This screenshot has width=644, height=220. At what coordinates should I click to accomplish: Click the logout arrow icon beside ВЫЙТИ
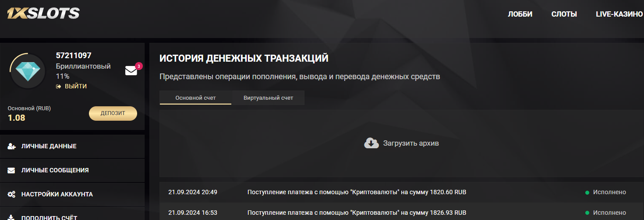[x=58, y=87]
